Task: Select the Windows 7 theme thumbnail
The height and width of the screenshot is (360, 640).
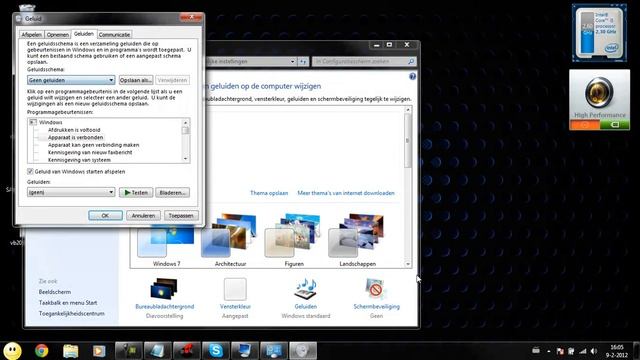Action: click(166, 241)
